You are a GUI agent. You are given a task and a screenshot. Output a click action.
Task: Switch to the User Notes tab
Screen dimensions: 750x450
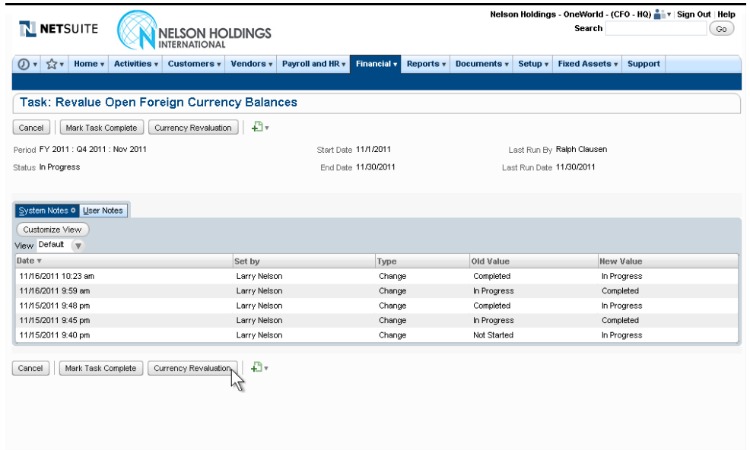point(103,210)
